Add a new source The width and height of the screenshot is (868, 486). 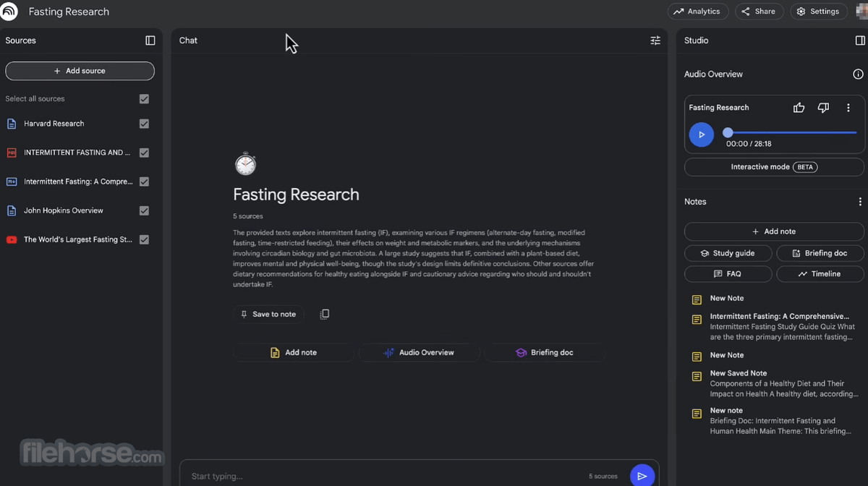coord(80,71)
